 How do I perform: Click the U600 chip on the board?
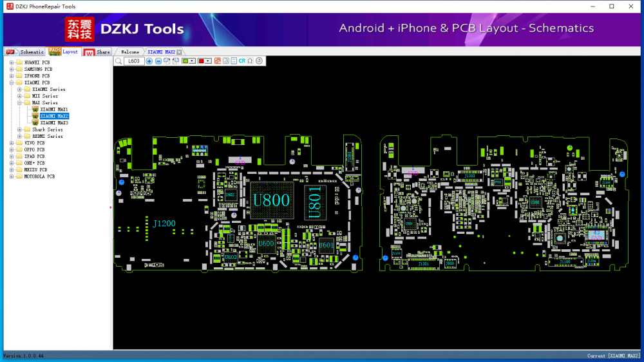266,243
